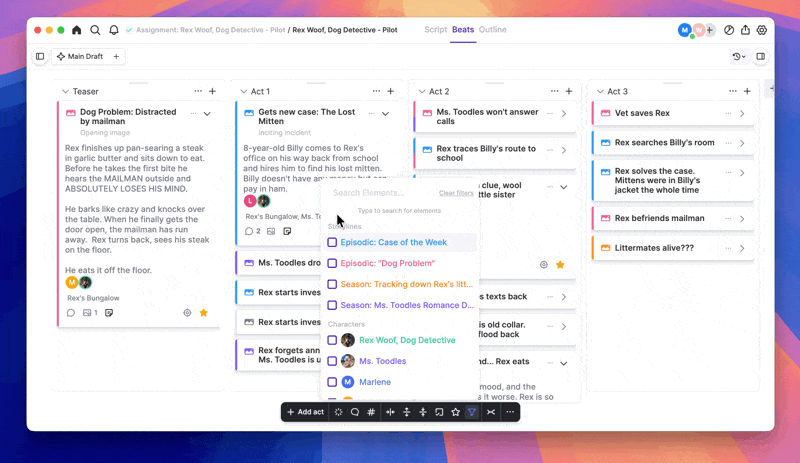Viewport: 800px width, 463px height.
Task: Collapse the Teaser column chevron
Action: click(x=65, y=92)
